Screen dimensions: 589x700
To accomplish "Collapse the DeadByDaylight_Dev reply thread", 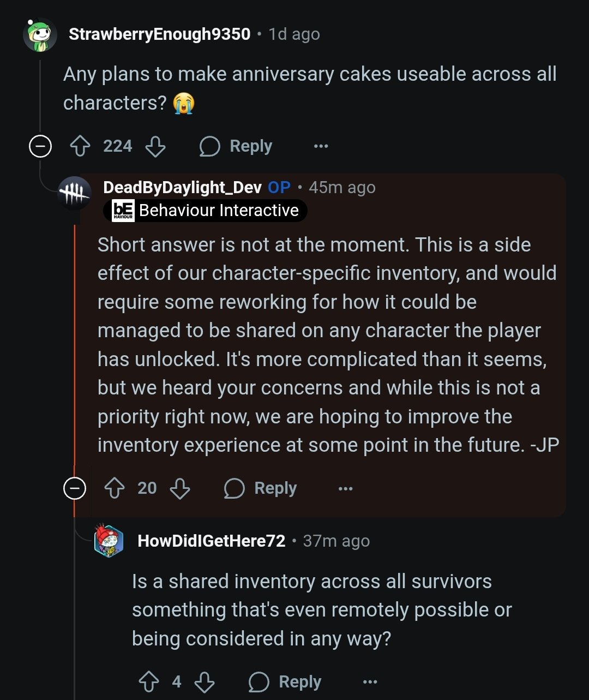I will pyautogui.click(x=75, y=488).
